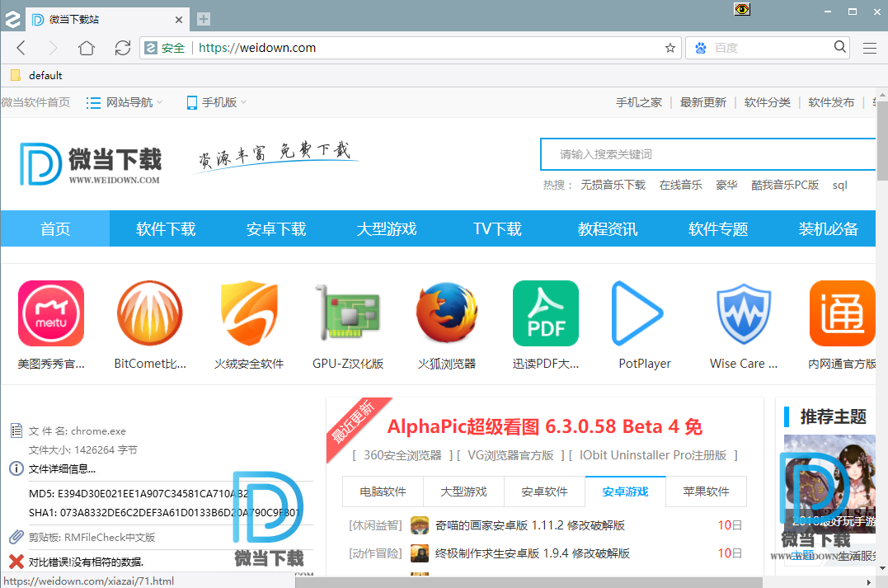Screen dimensions: 888x588
Task: Click the 微当软件首页 link
Action: [35, 102]
